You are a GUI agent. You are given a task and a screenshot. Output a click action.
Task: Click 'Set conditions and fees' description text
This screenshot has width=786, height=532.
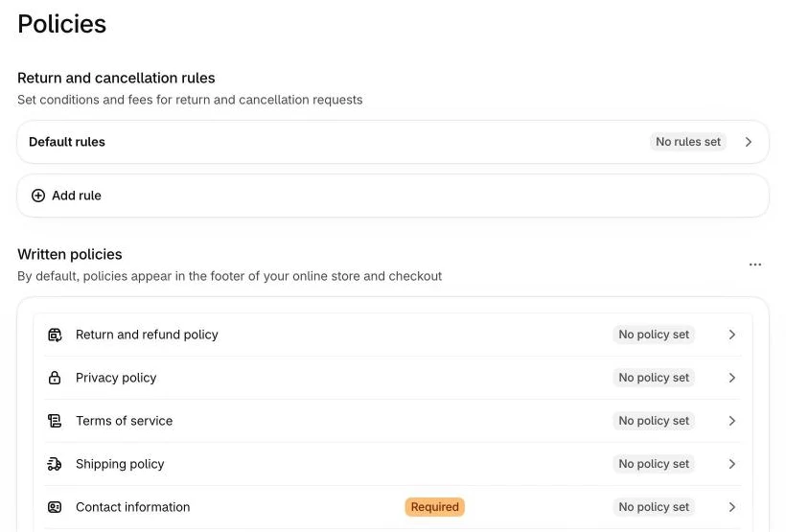point(190,100)
